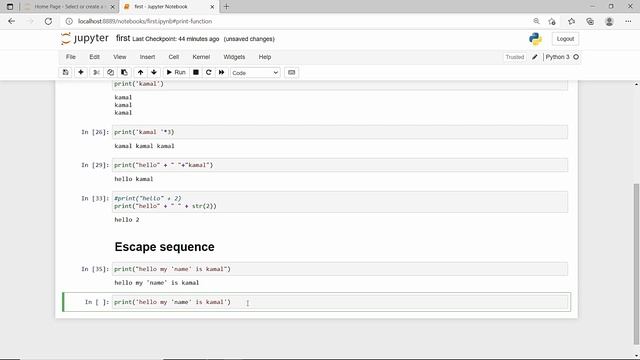The width and height of the screenshot is (640, 360).
Task: Move selected cell down arrow
Action: coord(154,72)
